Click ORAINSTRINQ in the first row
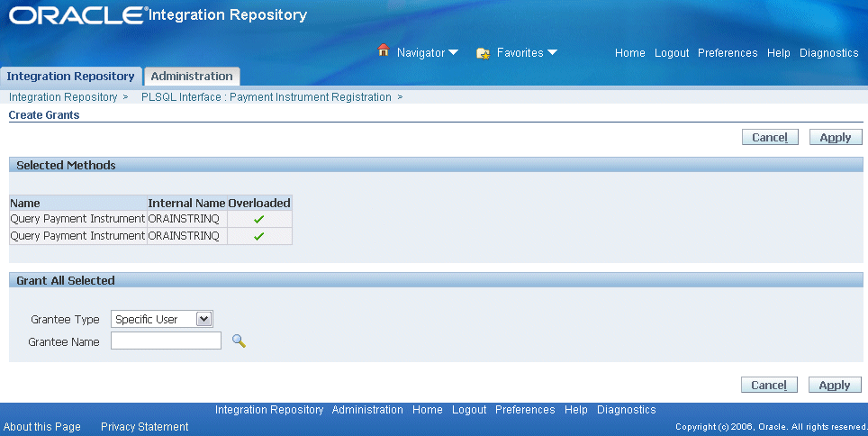This screenshot has height=436, width=868. [184, 219]
